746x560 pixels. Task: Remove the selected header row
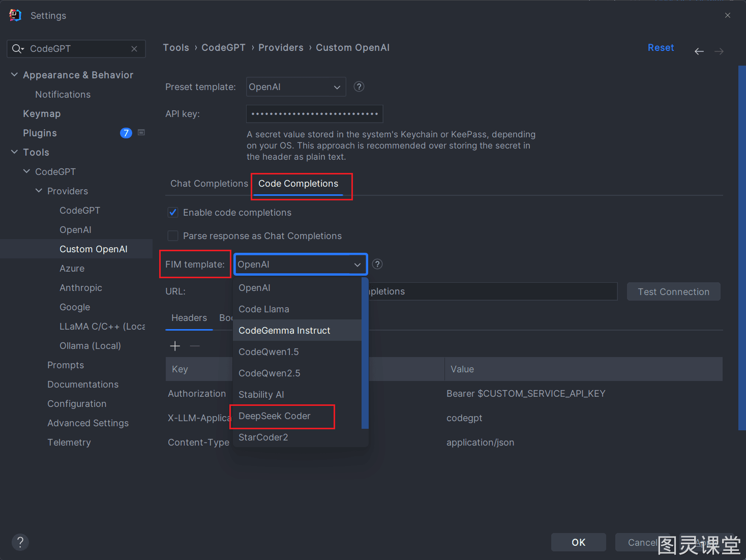tap(195, 346)
